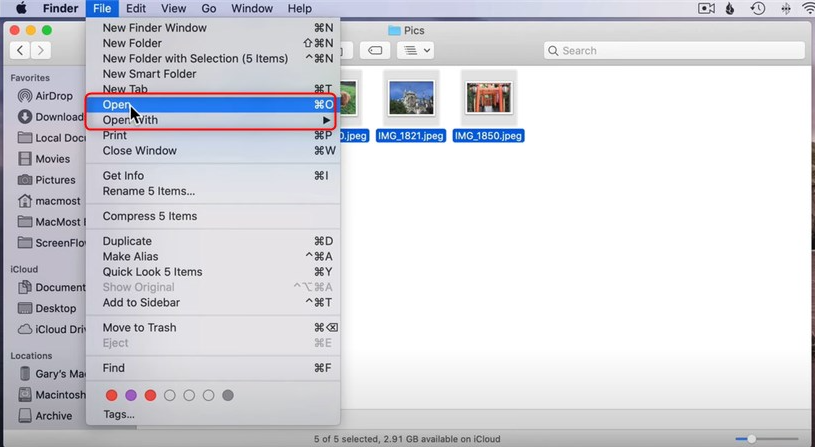Select Get Info menu item

213,176
